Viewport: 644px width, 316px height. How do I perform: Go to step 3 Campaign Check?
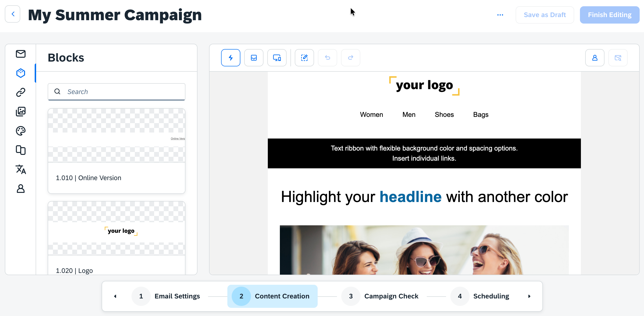[380, 296]
